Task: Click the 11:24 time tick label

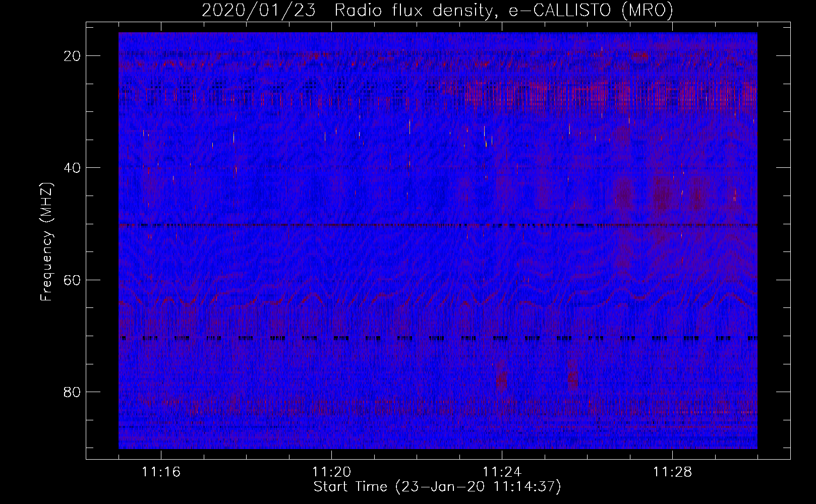Action: 502,472
